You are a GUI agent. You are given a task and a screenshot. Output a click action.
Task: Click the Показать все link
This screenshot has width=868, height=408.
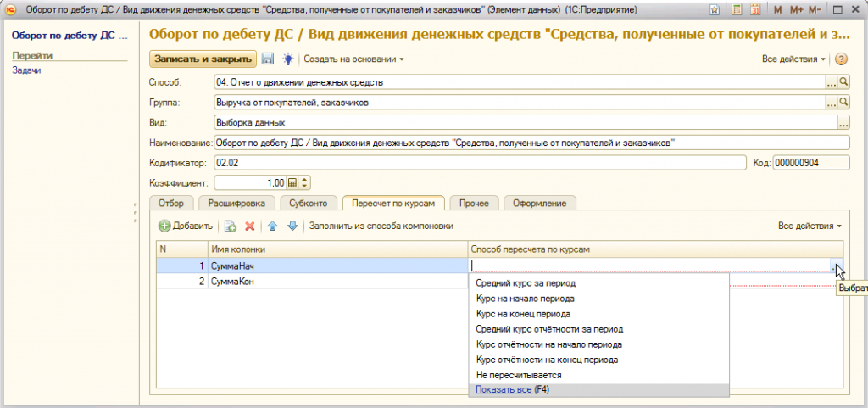coord(504,390)
